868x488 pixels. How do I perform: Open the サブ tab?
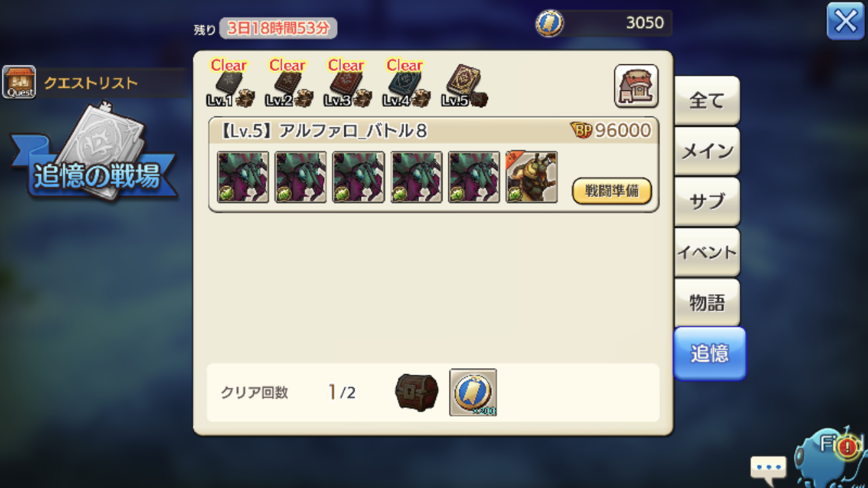point(707,202)
